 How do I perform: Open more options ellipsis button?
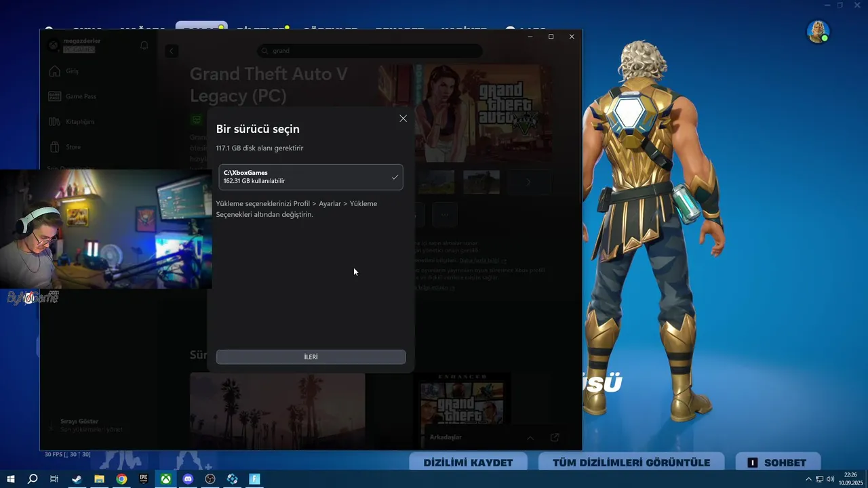tap(445, 214)
